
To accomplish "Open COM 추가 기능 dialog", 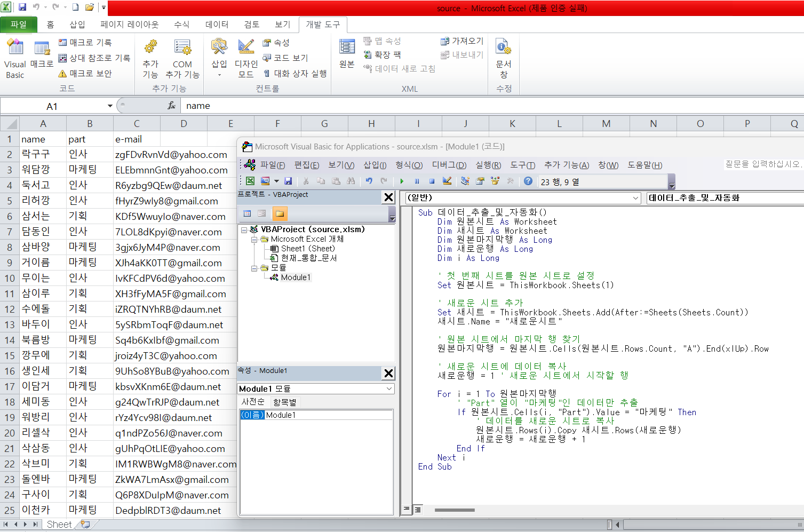I will 182,59.
